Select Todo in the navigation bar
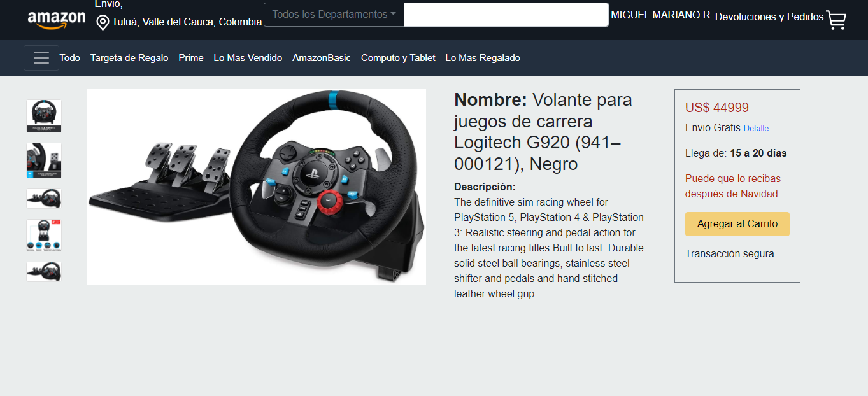 [x=70, y=58]
